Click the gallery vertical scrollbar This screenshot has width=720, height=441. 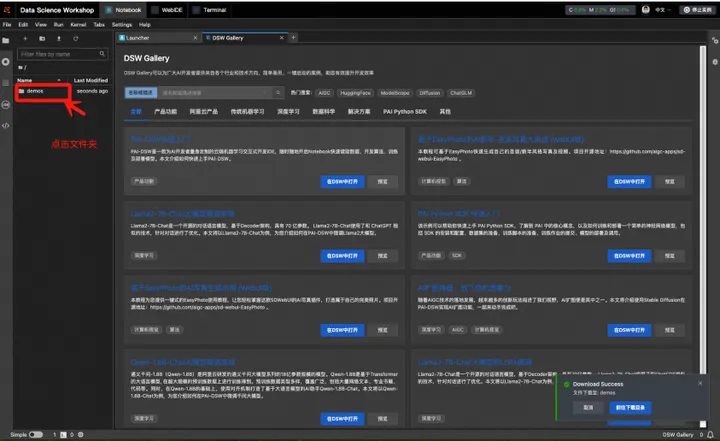(x=703, y=234)
